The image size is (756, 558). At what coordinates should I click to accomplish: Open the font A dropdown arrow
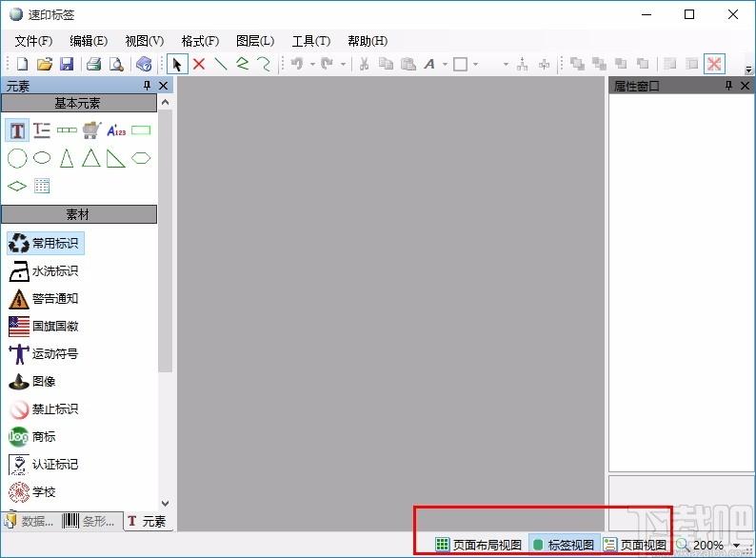(445, 64)
